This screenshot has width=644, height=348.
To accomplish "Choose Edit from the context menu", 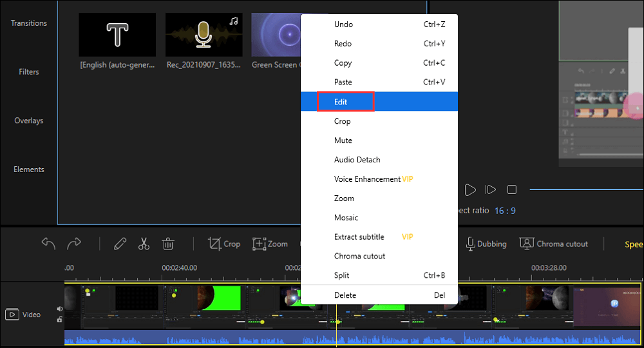I will [341, 102].
